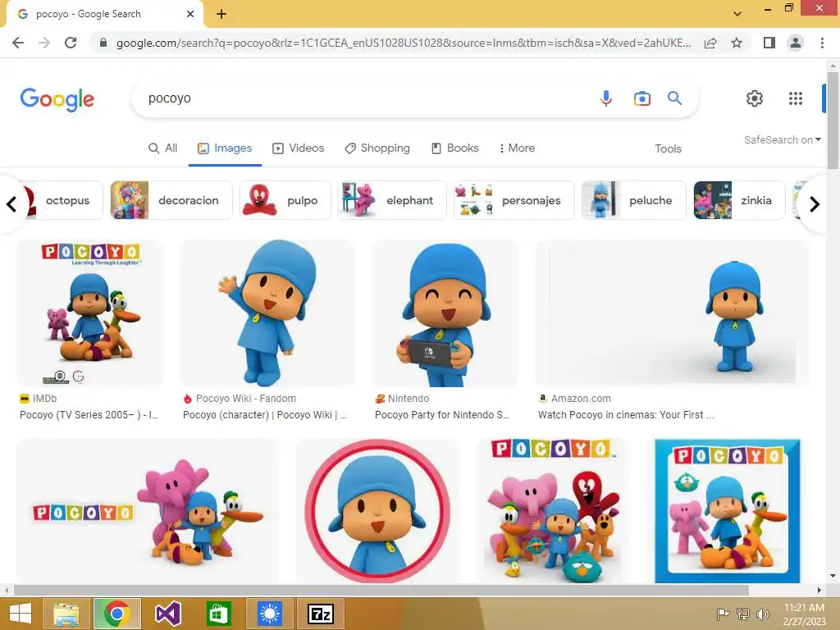
Task: Click the voice search microphone icon
Action: tap(606, 98)
